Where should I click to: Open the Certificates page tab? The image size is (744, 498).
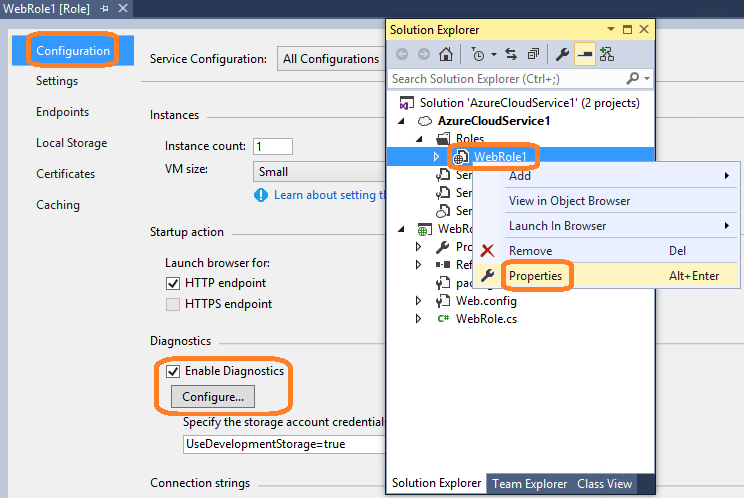[65, 174]
